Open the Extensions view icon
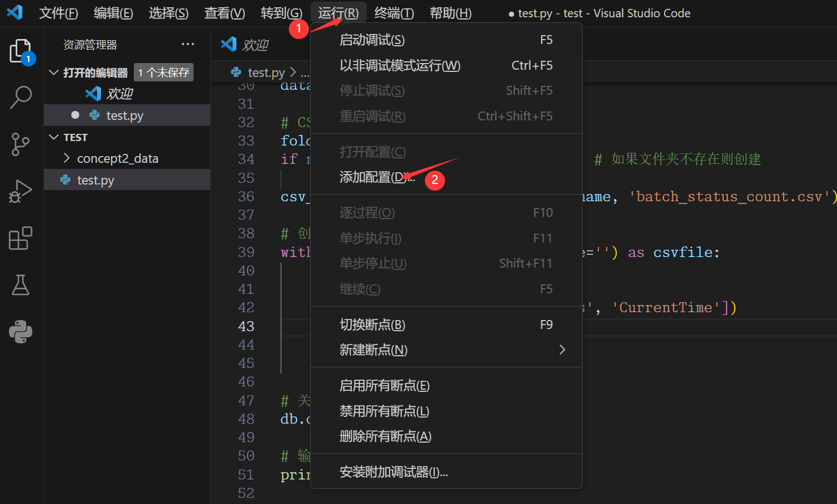The width and height of the screenshot is (837, 504). [x=21, y=238]
